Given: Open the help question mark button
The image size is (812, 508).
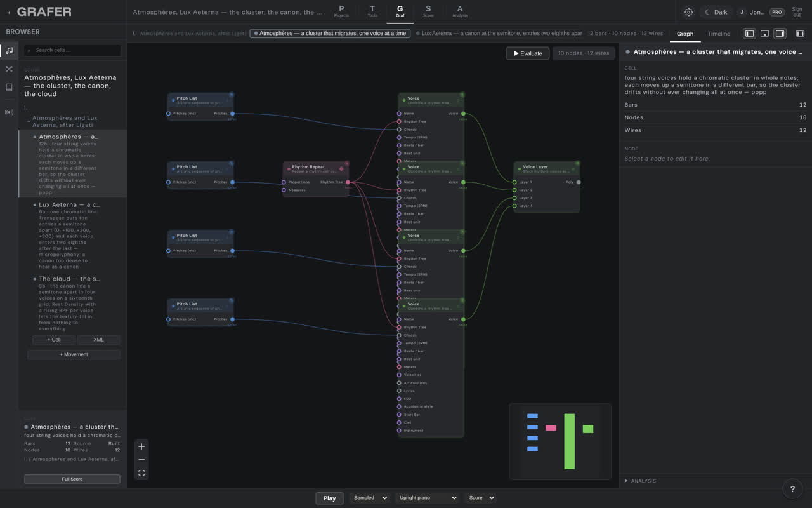Looking at the screenshot, I should pos(792,489).
